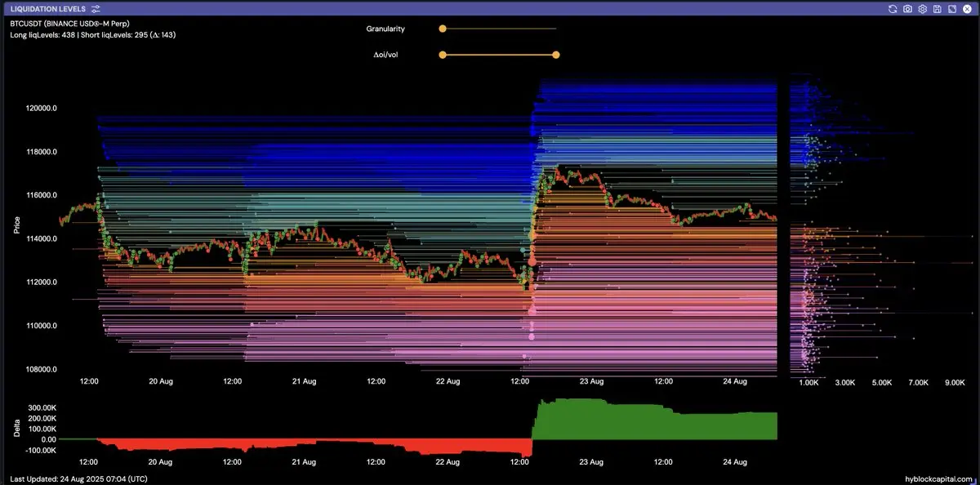Click the 116000.0 price axis label
Screen dimensions: 980x485
click(x=40, y=195)
